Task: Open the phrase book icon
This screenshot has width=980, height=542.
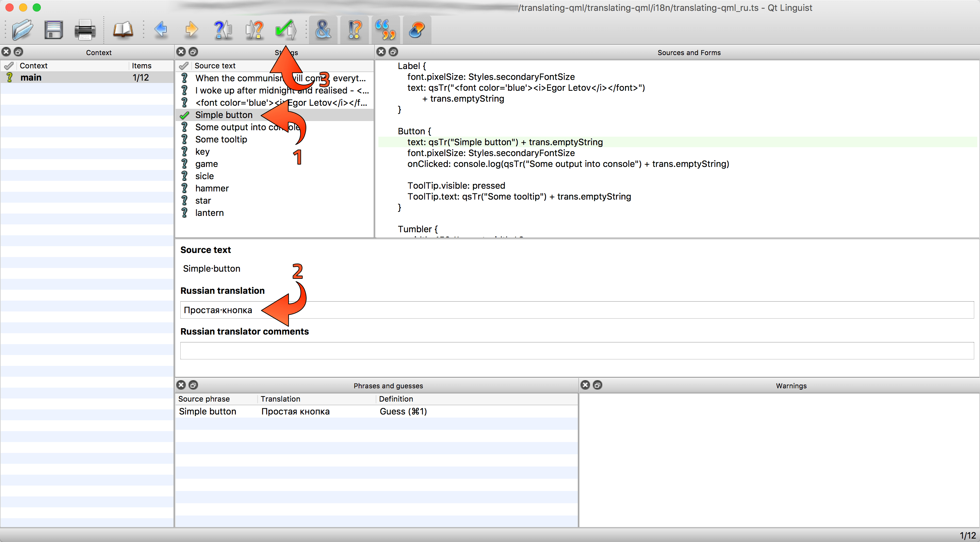Action: pos(122,30)
